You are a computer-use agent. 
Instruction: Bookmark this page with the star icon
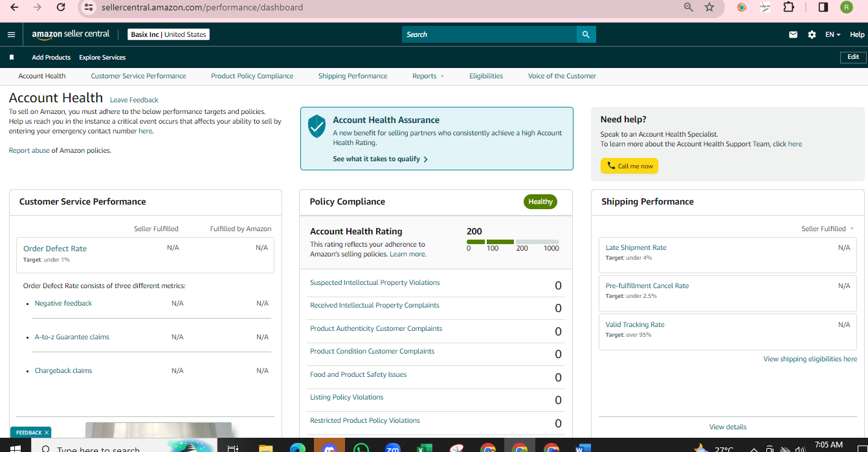point(709,7)
